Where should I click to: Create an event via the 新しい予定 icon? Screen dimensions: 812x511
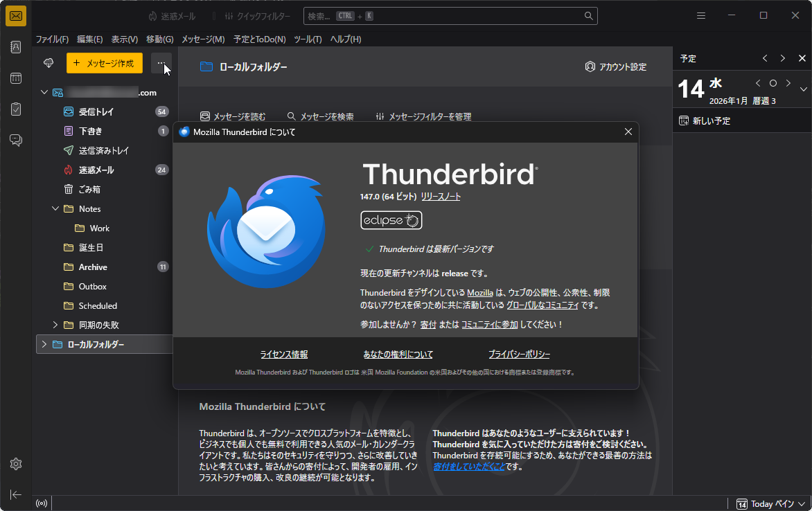click(682, 120)
